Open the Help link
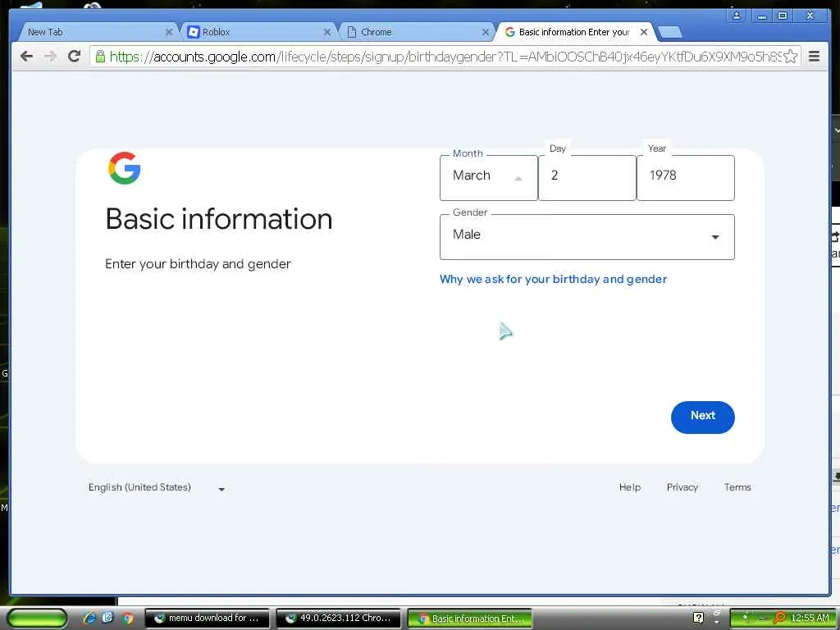The width and height of the screenshot is (840, 630). pos(629,487)
